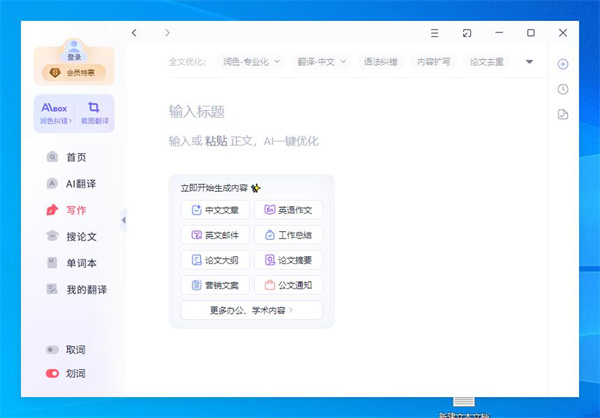Disable the 划词 switch
Viewport: 600px width, 418px height.
(x=53, y=374)
